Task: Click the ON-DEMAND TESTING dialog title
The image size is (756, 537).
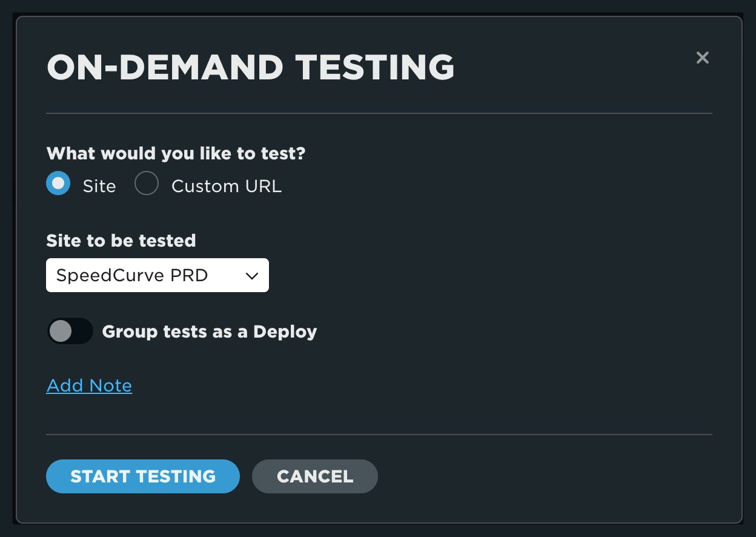Action: (250, 67)
